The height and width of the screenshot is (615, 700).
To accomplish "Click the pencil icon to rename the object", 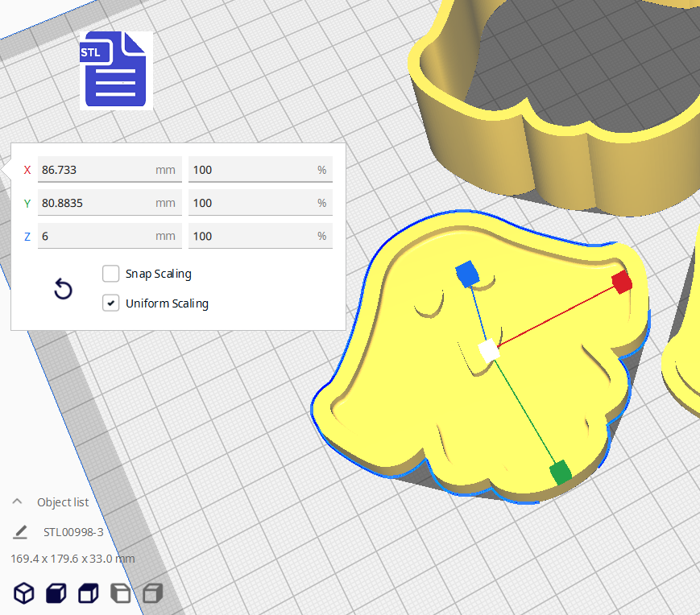I will (20, 532).
